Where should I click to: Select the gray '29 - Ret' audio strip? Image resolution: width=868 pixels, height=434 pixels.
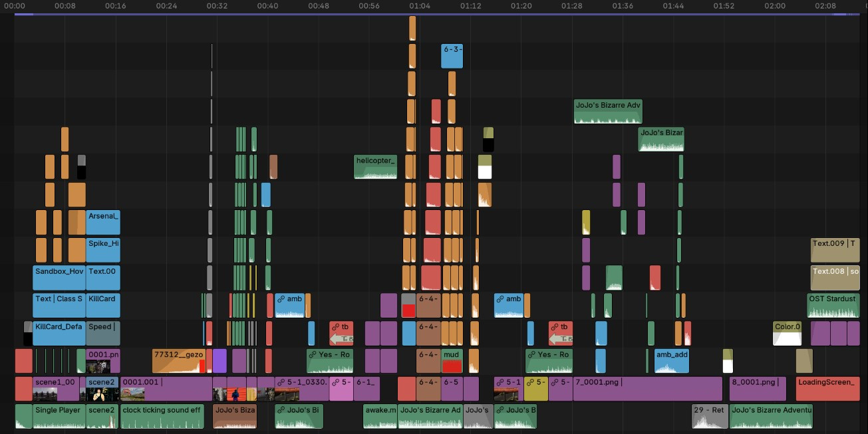tap(710, 417)
